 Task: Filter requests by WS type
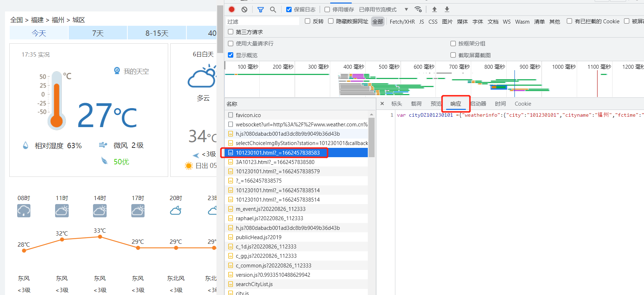tap(507, 22)
